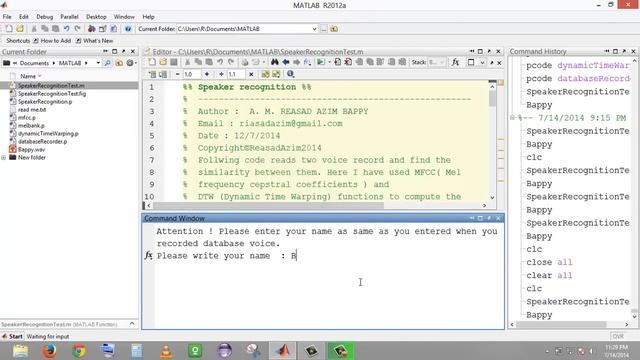Click the How to Add shortcut
The height and width of the screenshot is (360, 640).
pyautogui.click(x=52, y=41)
